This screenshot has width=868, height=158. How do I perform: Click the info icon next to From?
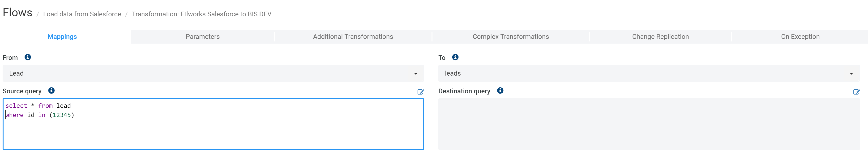[28, 57]
